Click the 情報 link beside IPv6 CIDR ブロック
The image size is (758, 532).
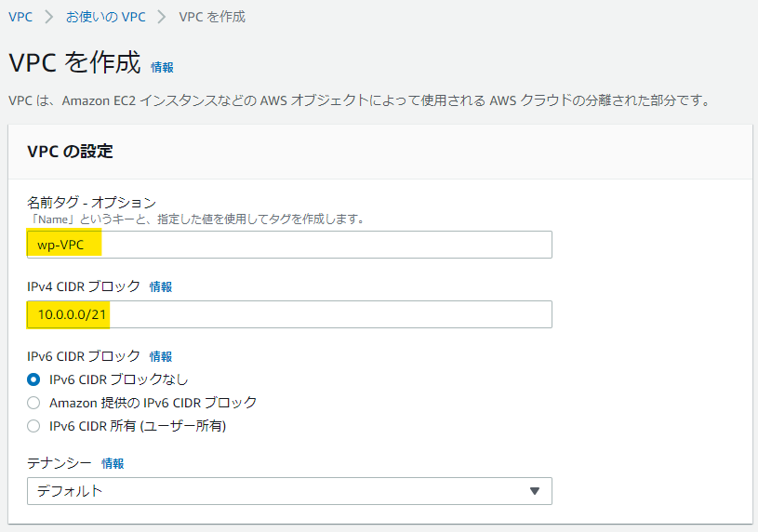(x=161, y=356)
